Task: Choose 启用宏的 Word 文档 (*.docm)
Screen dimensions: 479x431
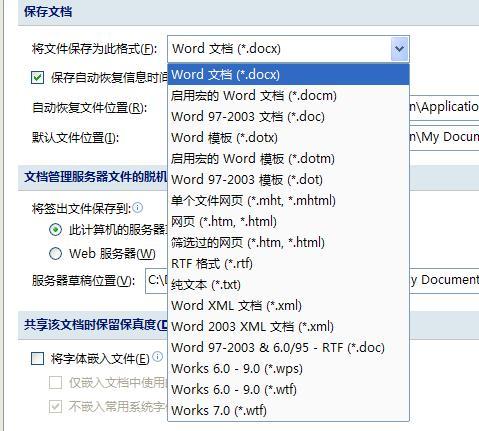Action: click(288, 96)
